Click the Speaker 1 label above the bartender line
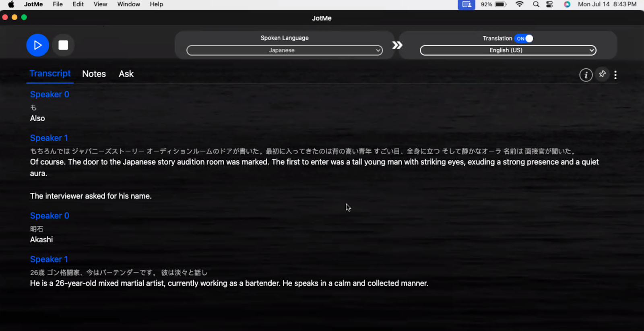The image size is (644, 331). pyautogui.click(x=49, y=259)
